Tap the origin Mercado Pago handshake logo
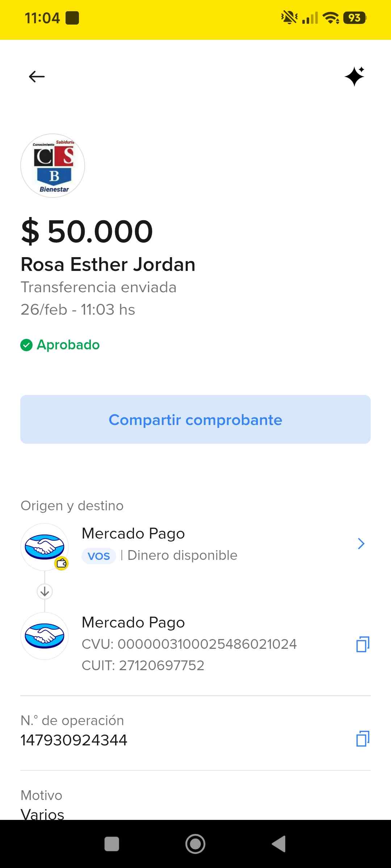 pos(45,547)
